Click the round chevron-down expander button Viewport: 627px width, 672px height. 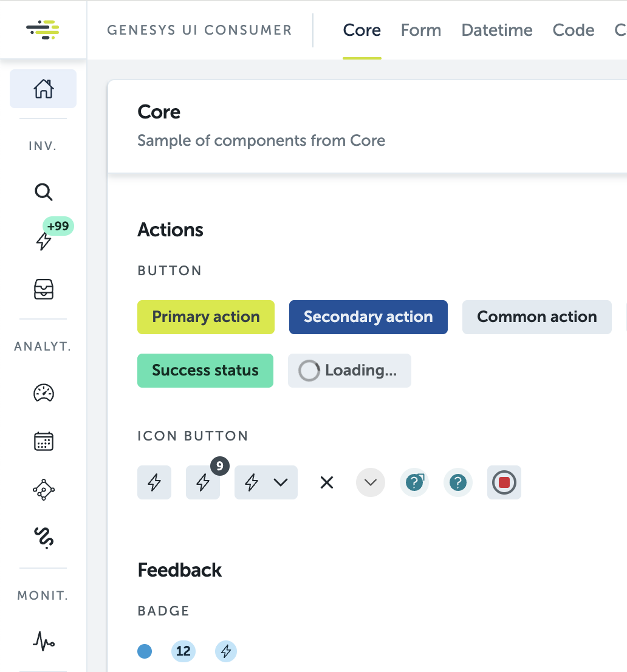(371, 483)
